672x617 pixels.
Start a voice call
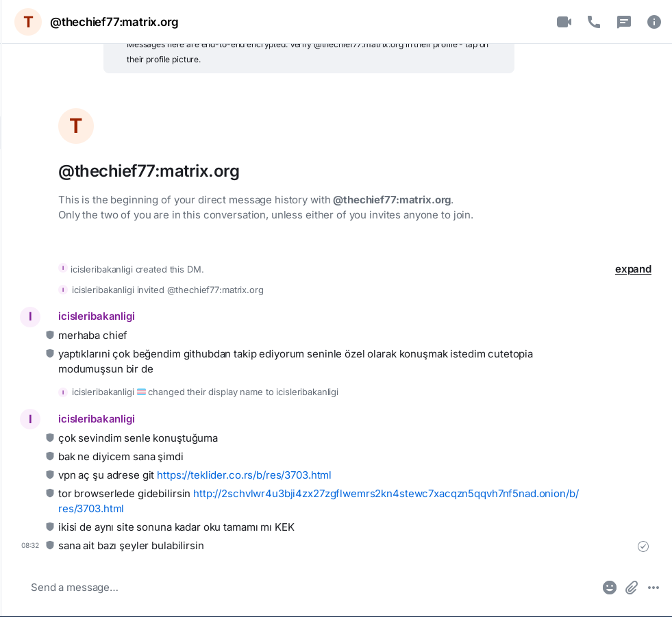(x=594, y=22)
